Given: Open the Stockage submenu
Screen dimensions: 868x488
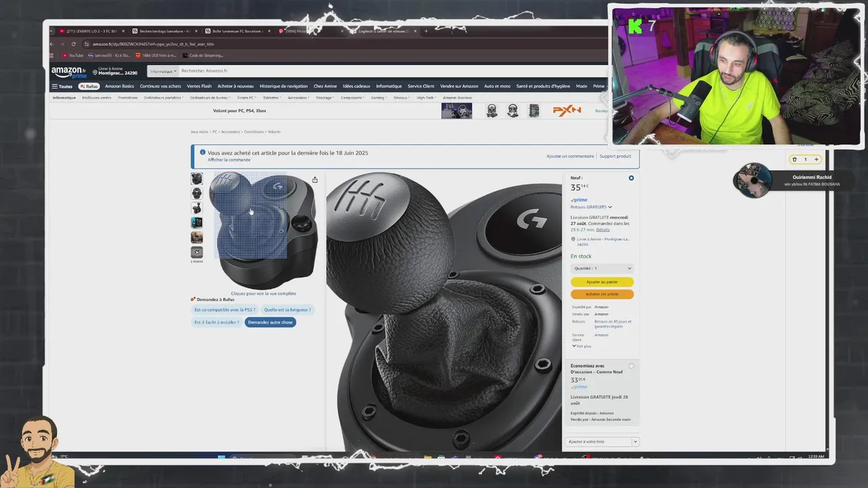Looking at the screenshot, I should [325, 98].
